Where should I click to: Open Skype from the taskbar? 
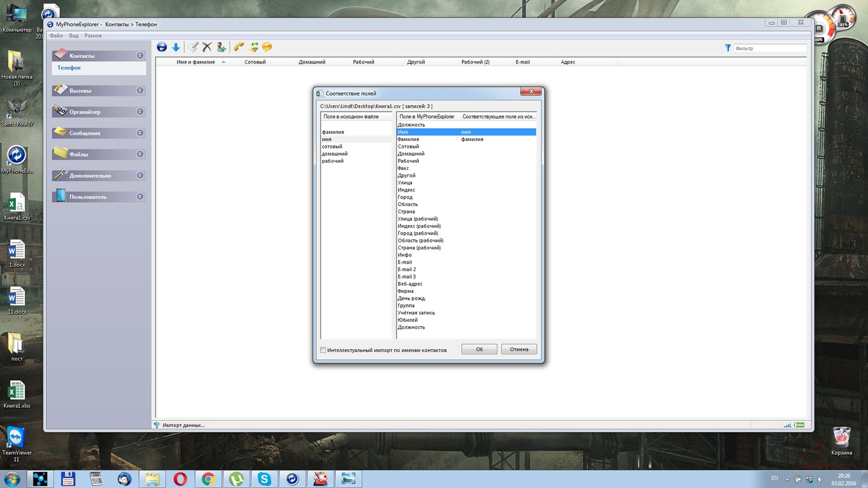click(x=264, y=479)
